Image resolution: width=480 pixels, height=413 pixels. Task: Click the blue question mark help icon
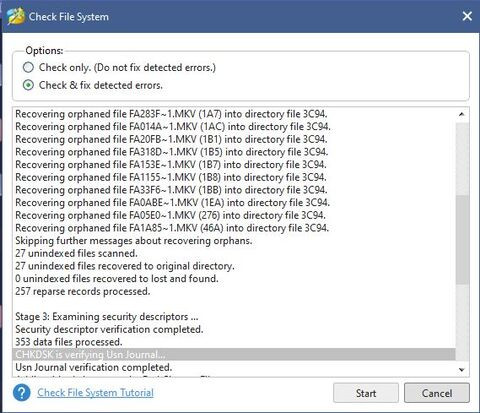21,393
